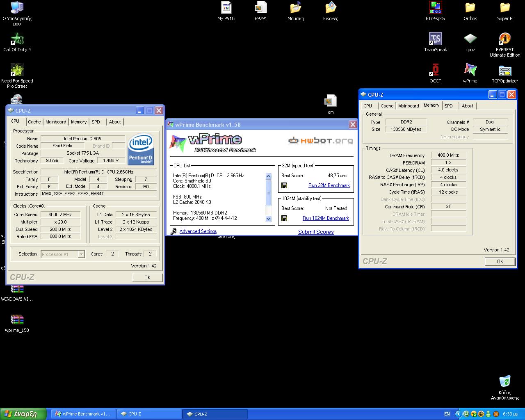Open the Εικονες folder
Image resolution: width=525 pixels, height=420 pixels.
click(331, 11)
